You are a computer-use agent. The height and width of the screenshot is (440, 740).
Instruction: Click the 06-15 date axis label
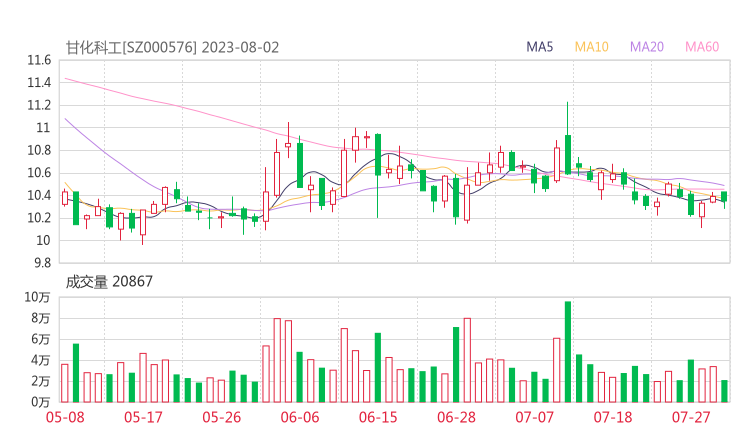tap(378, 417)
